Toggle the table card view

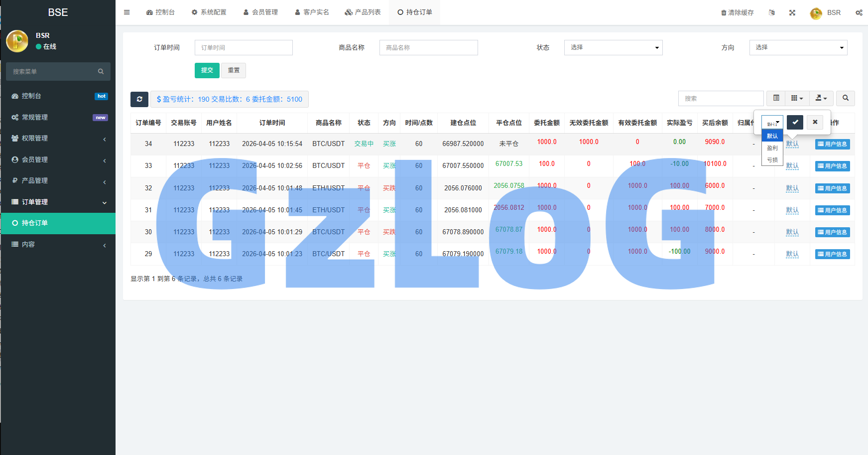coord(776,98)
